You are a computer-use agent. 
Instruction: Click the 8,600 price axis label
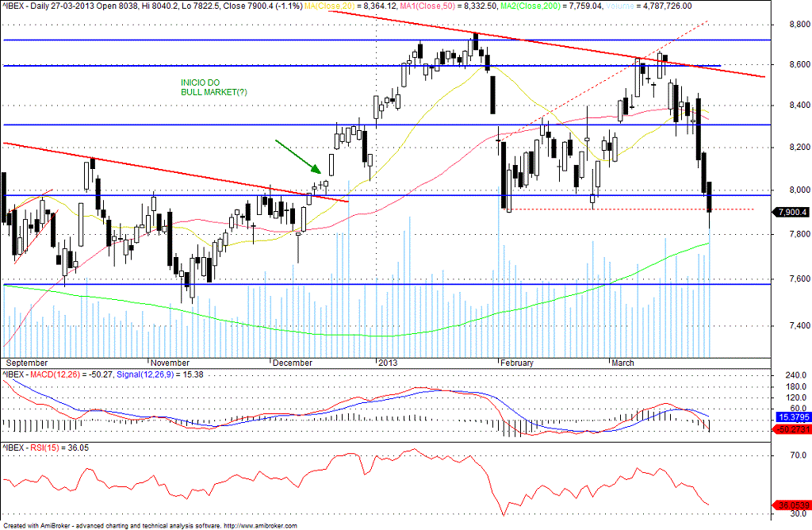799,65
